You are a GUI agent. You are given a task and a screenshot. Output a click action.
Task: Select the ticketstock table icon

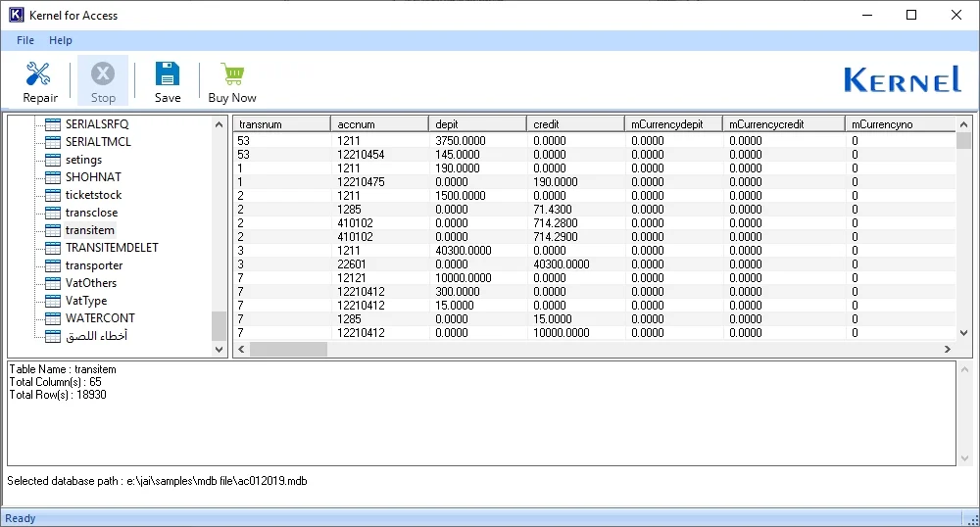click(53, 195)
